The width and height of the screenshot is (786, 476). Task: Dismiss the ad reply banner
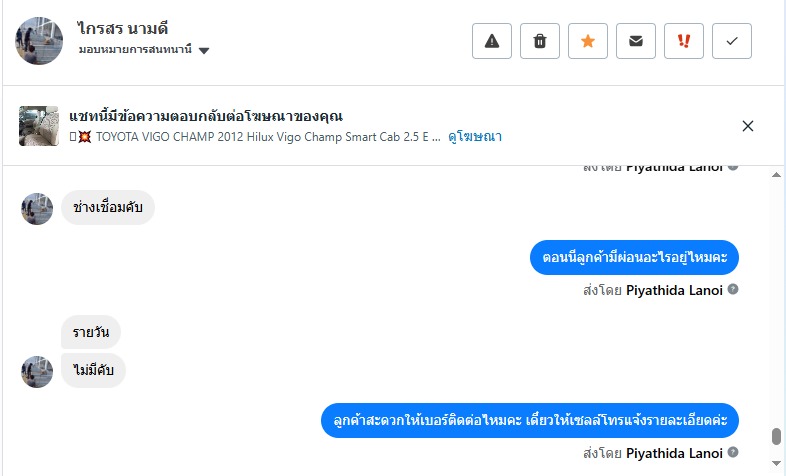tap(748, 126)
